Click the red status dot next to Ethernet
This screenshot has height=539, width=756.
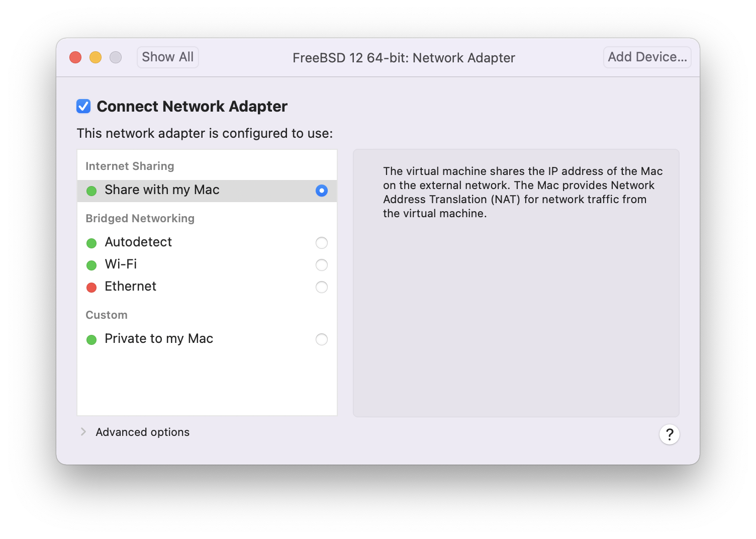(x=91, y=288)
